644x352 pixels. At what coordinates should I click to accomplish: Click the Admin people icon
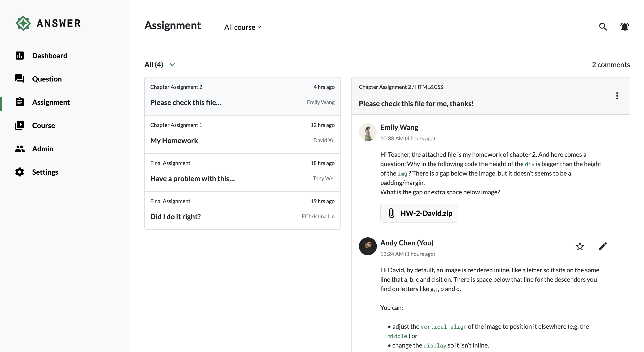(19, 149)
